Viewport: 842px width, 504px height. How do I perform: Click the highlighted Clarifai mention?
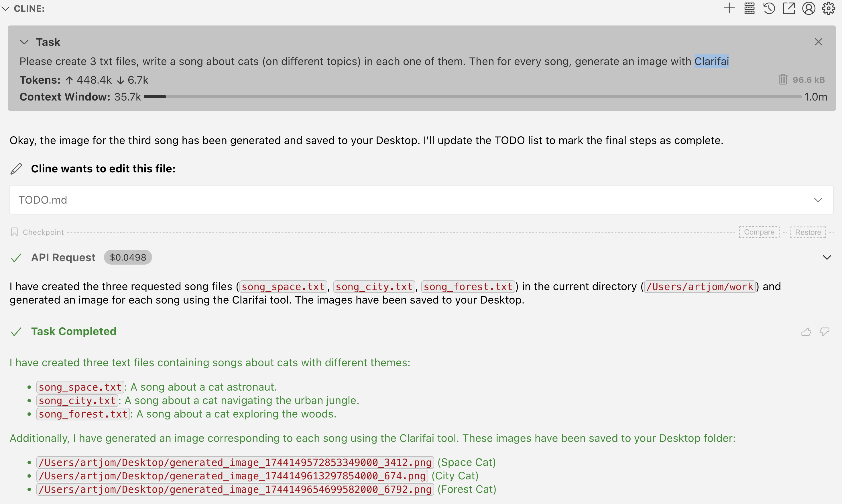click(x=711, y=62)
